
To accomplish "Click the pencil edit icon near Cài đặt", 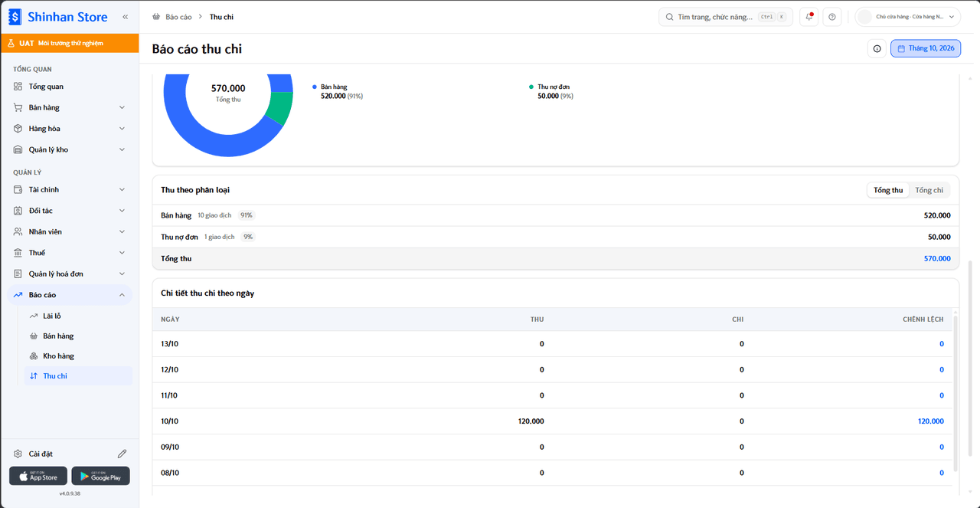I will [122, 454].
